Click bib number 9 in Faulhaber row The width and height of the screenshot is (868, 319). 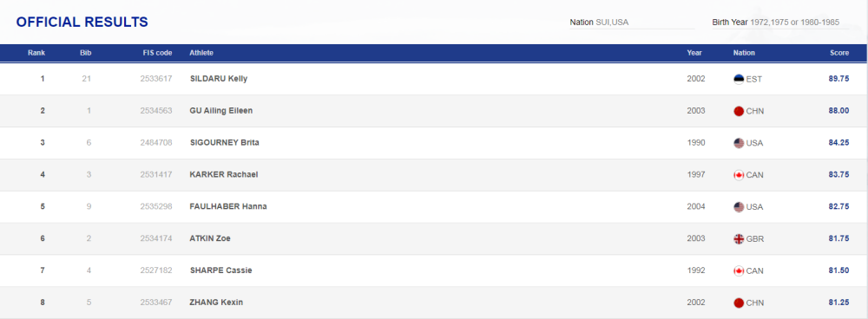pyautogui.click(x=89, y=207)
